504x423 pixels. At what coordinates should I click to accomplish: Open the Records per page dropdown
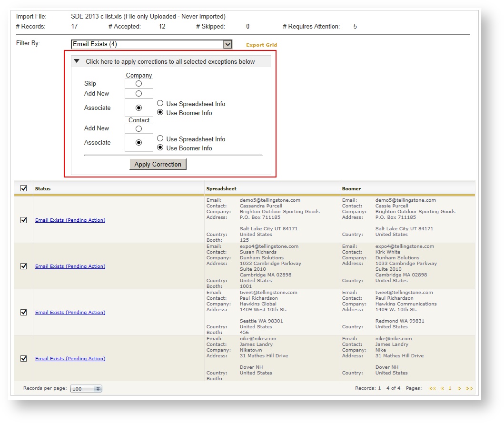tap(98, 389)
